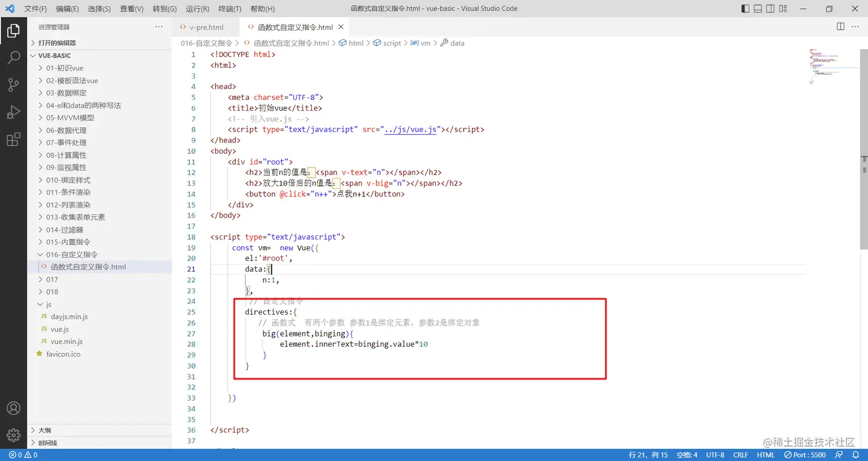Expand the 02-模板语法vue folder

(x=99, y=80)
